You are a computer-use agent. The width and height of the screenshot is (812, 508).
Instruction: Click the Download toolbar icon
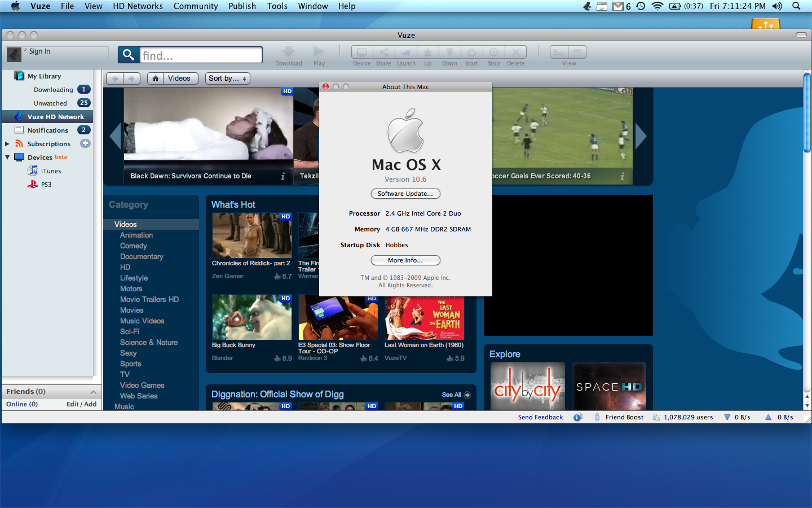click(x=289, y=52)
